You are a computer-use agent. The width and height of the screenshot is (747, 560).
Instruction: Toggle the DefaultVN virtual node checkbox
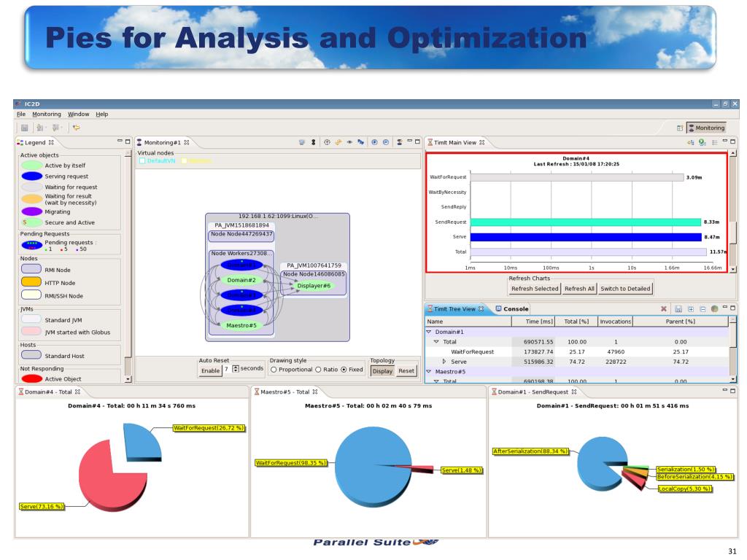click(142, 161)
